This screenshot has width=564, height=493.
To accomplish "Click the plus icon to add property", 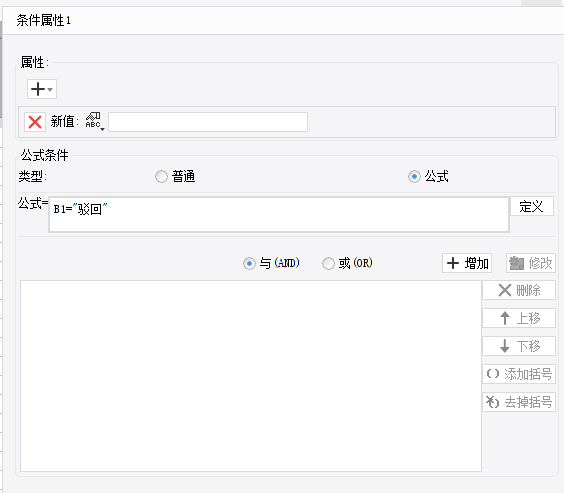I will pyautogui.click(x=38, y=89).
